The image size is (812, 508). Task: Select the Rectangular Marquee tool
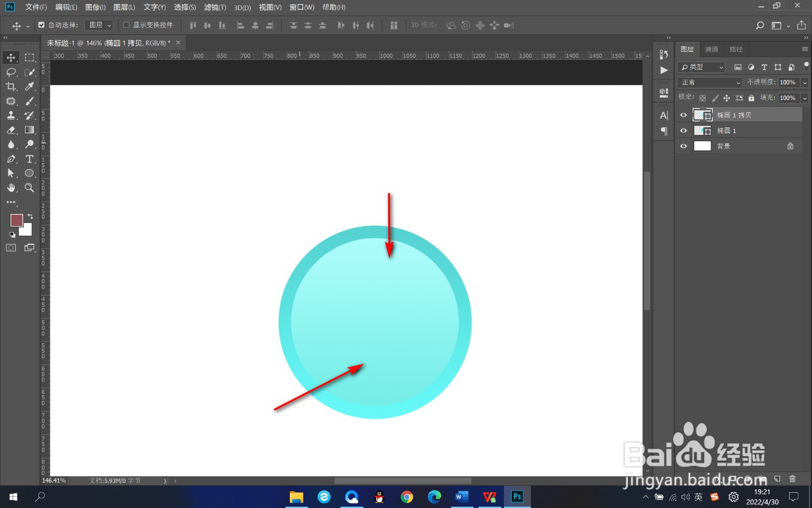click(x=29, y=57)
